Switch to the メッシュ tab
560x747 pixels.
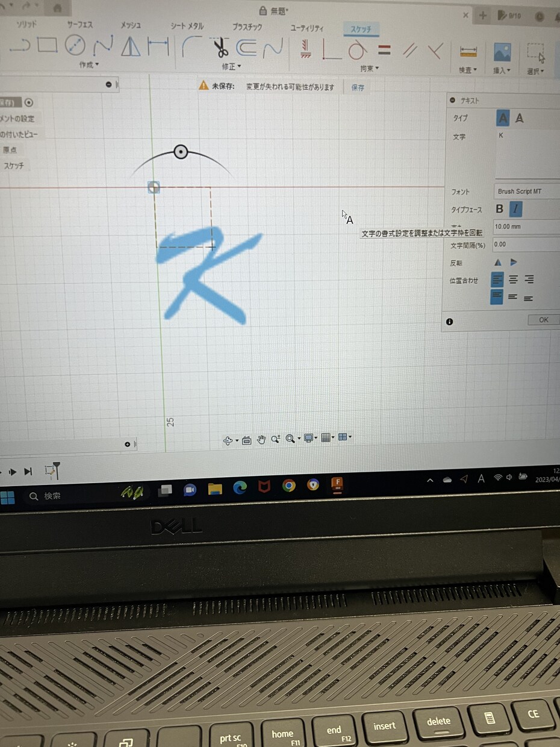(131, 25)
